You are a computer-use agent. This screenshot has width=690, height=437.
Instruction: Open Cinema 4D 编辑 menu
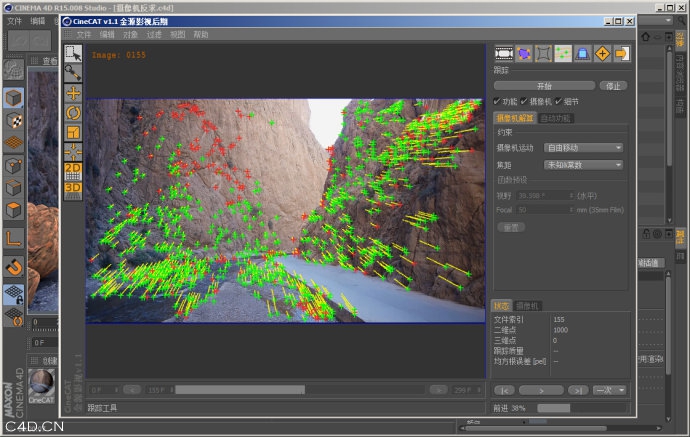click(38, 21)
